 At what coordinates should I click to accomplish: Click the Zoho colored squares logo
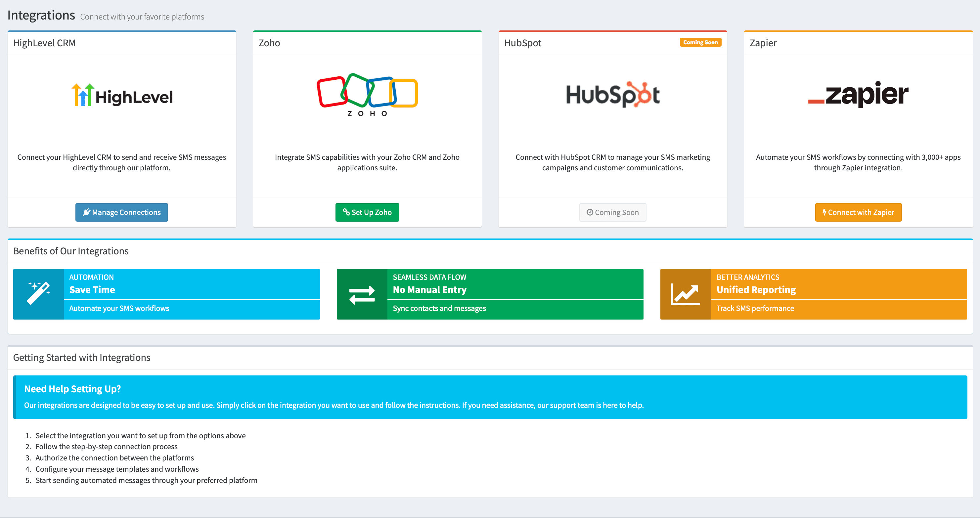(x=367, y=95)
